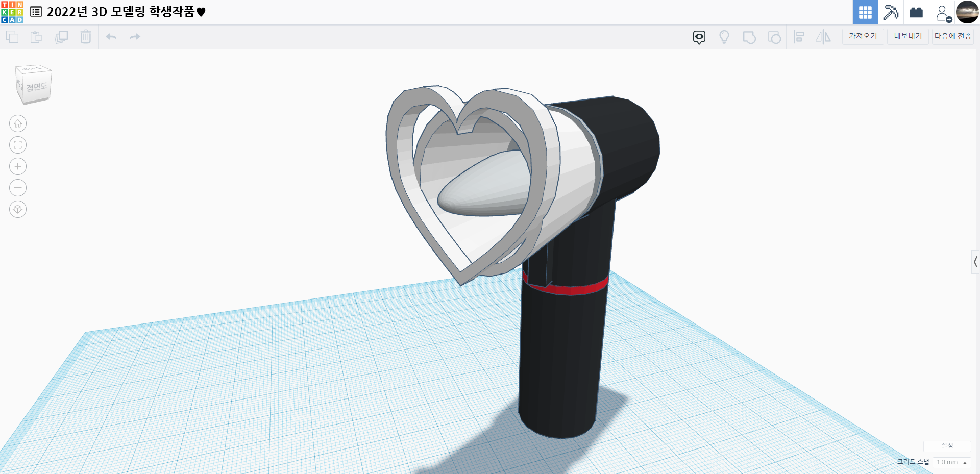Switch to Bricks mode
Image resolution: width=980 pixels, height=474 pixels.
coord(916,12)
